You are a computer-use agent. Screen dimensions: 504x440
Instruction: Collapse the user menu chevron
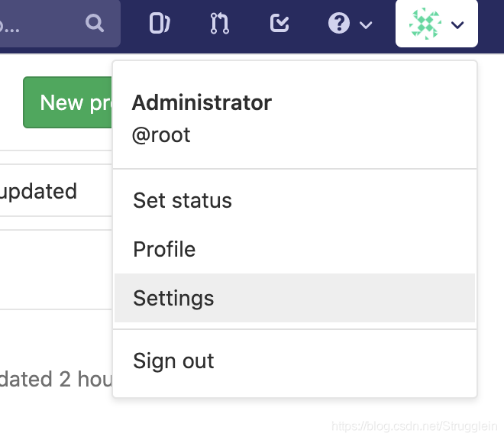pyautogui.click(x=457, y=24)
